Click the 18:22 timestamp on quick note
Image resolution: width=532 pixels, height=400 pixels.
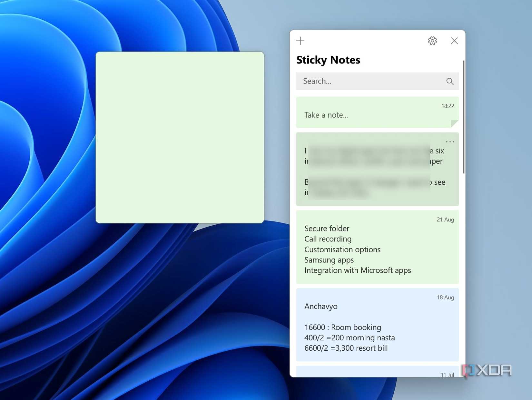point(448,106)
